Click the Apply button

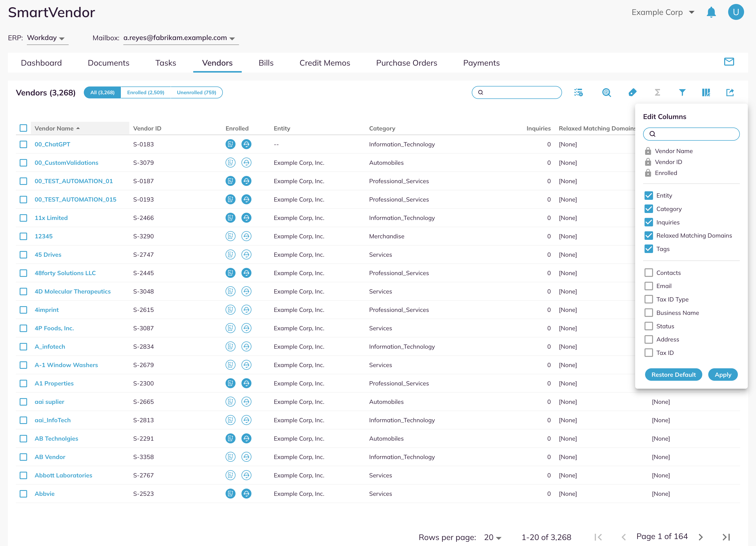(723, 375)
